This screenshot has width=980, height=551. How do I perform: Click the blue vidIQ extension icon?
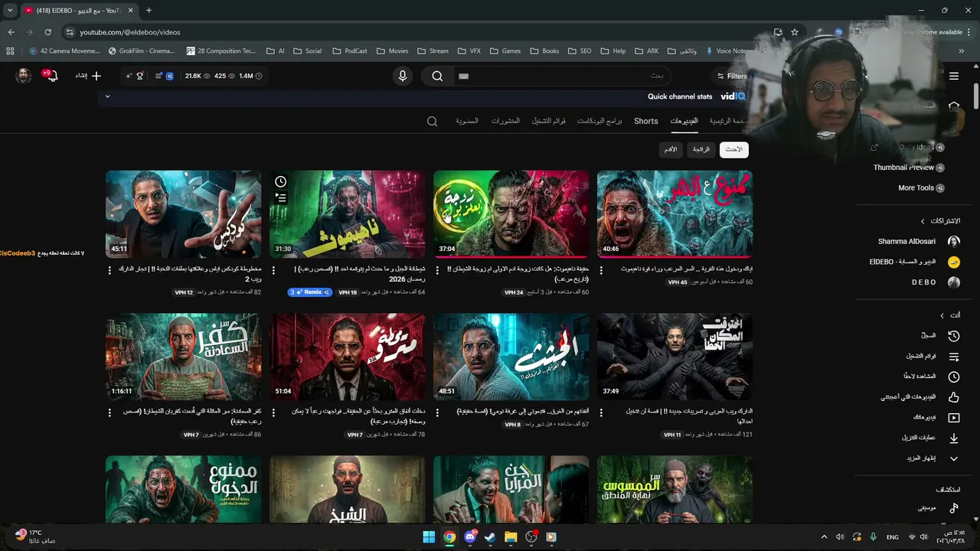[170, 76]
